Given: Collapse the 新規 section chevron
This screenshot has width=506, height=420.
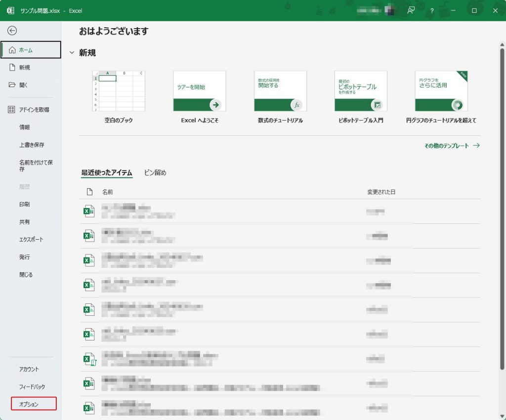Looking at the screenshot, I should pos(72,52).
